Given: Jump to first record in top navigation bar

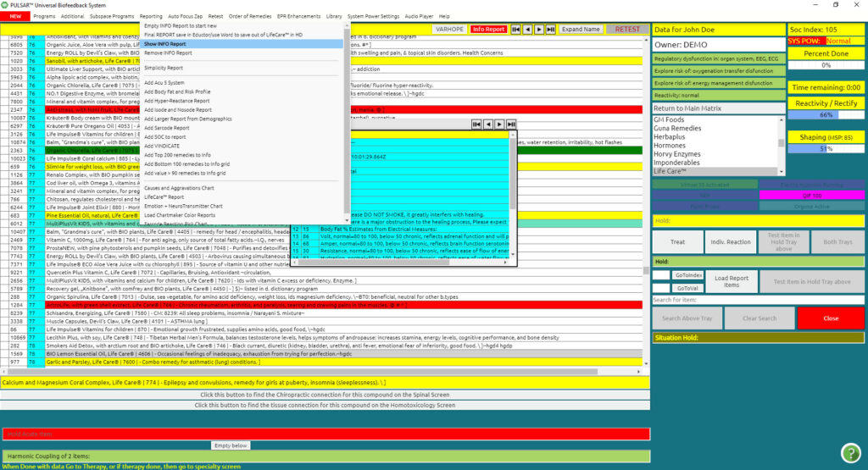Looking at the screenshot, I should point(516,30).
